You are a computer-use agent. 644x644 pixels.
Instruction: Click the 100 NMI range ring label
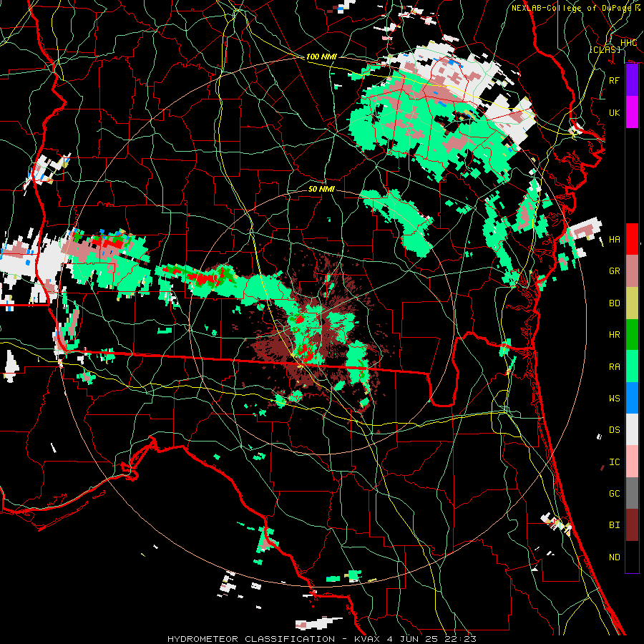(x=321, y=57)
